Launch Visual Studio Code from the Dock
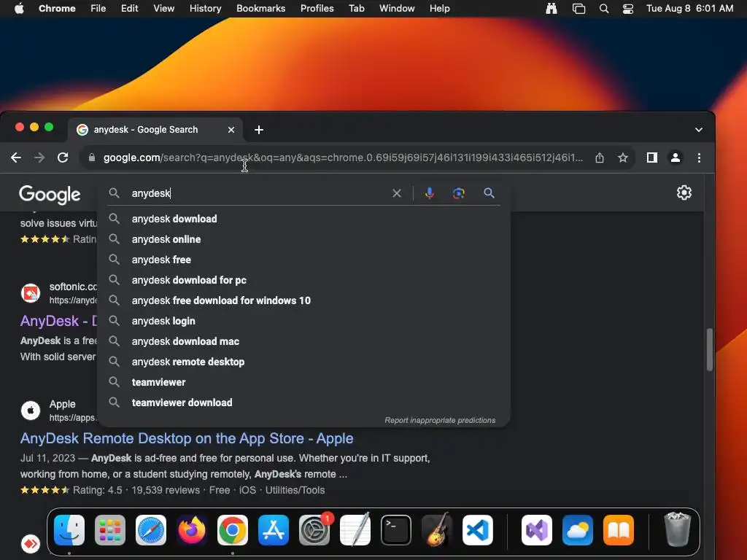Screen dimensions: 747x560 [477, 530]
